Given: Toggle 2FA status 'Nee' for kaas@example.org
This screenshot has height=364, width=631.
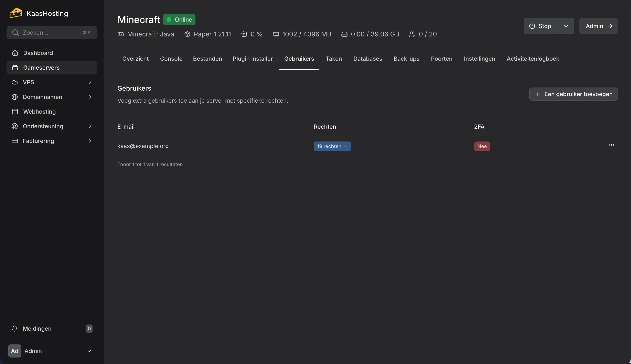Looking at the screenshot, I should click(x=481, y=146).
